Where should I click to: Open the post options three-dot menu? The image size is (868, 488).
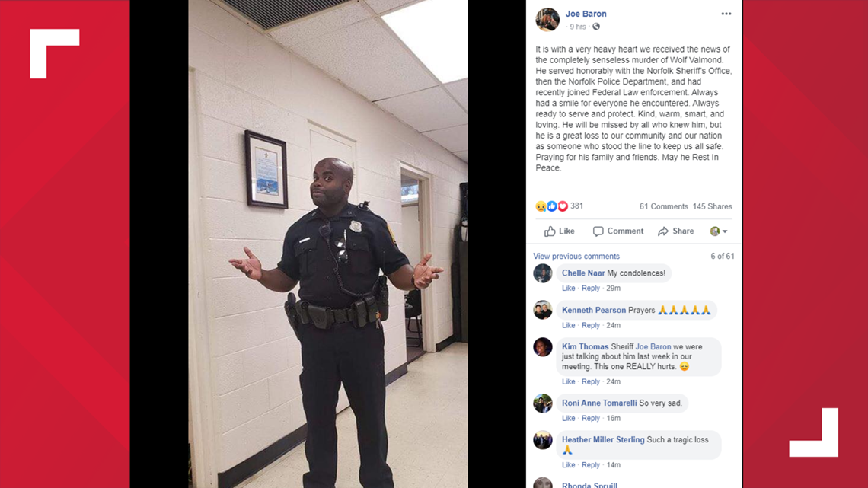click(726, 14)
